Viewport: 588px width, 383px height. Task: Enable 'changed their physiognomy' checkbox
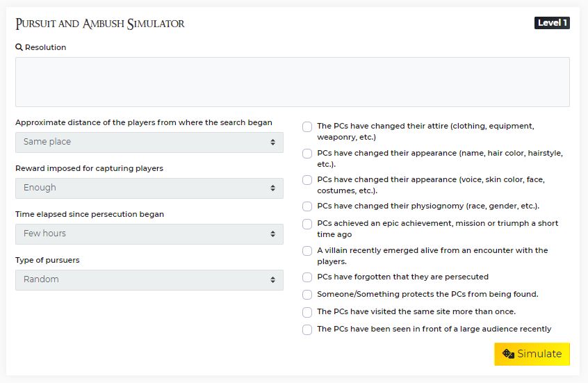pos(307,206)
